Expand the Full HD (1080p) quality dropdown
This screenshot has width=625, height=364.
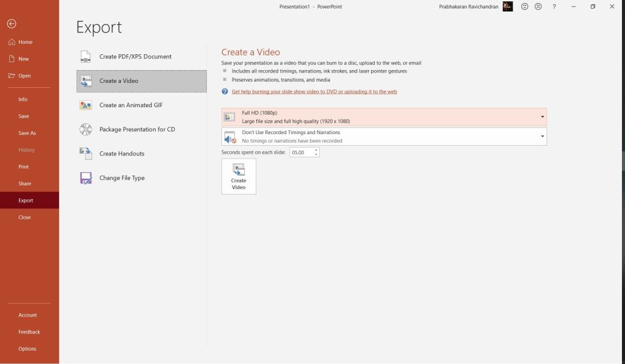click(542, 116)
